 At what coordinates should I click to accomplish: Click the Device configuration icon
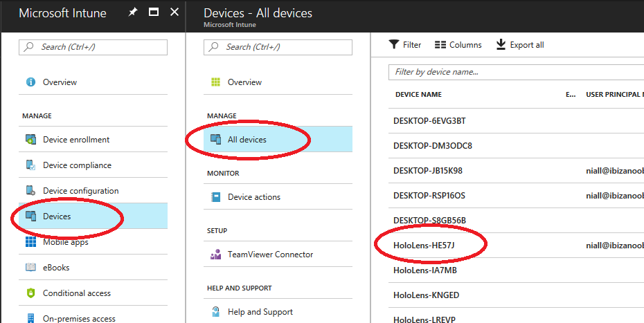pos(30,190)
